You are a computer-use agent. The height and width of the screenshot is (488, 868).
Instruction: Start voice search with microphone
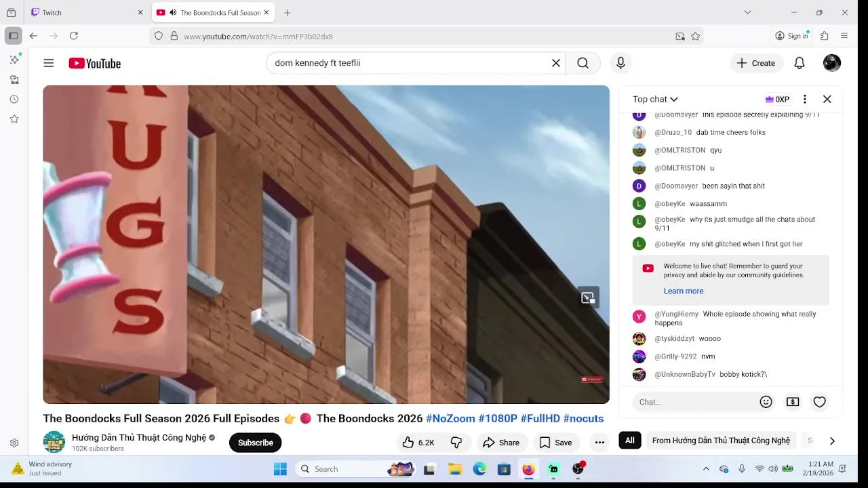pos(620,63)
